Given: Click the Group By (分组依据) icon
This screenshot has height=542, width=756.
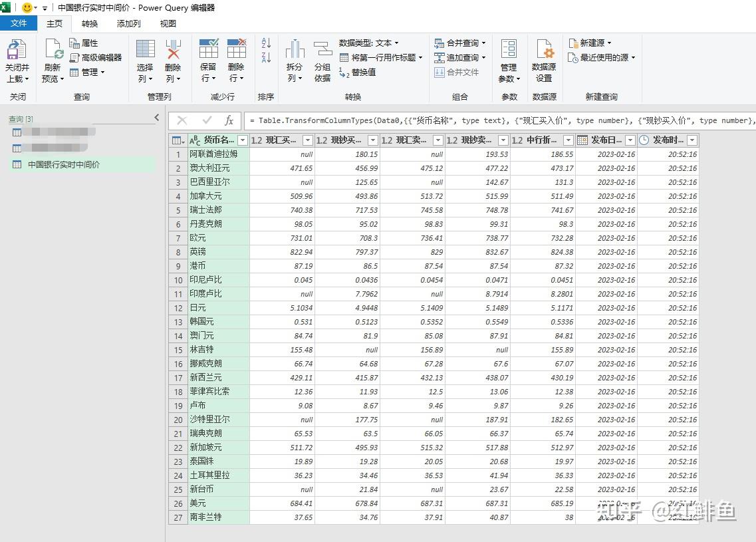Looking at the screenshot, I should [x=322, y=49].
